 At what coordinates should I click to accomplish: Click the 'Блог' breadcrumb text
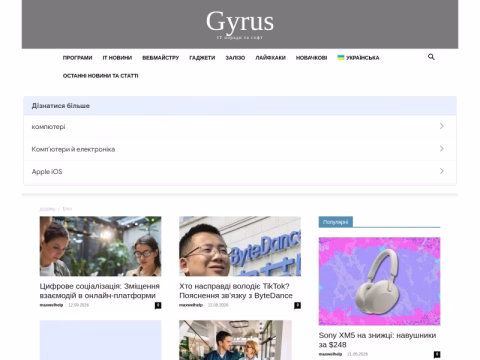(67, 209)
